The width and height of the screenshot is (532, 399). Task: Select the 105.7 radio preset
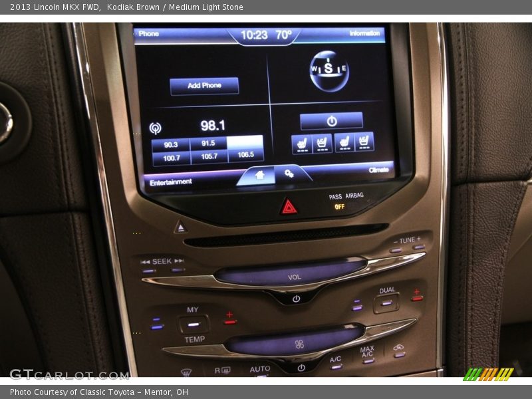[209, 156]
